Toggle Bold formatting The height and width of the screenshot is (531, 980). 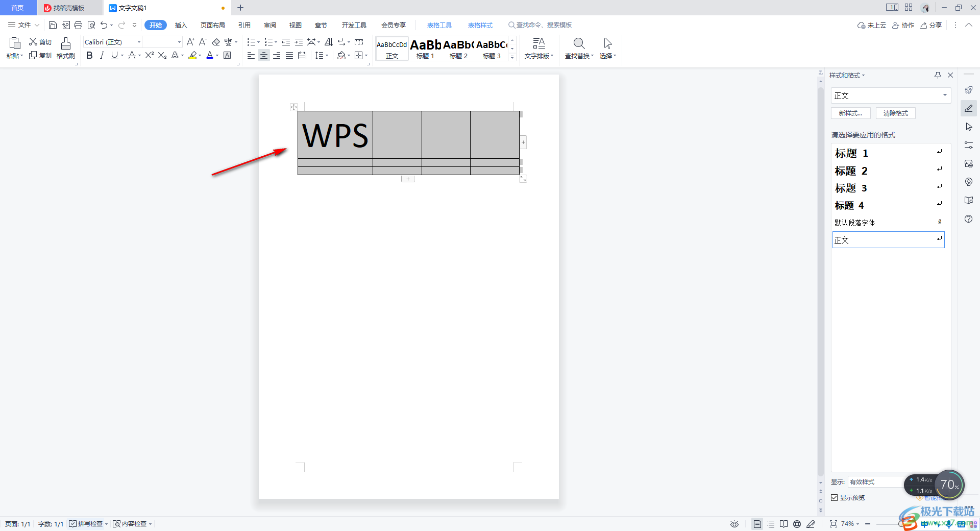coord(89,55)
